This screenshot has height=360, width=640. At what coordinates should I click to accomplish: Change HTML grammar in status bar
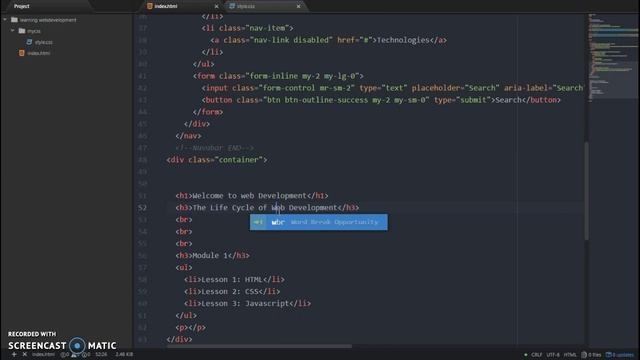point(570,355)
